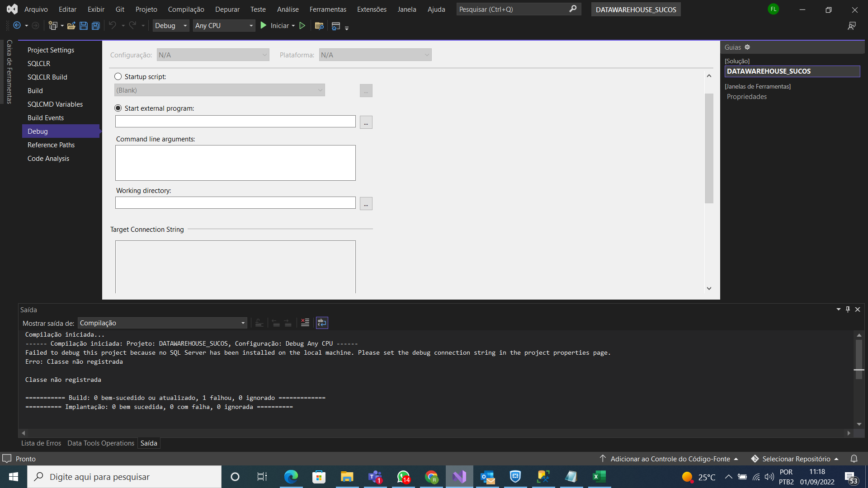The width and height of the screenshot is (868, 488).
Task: Open the Plataforma N/A dropdown
Action: pyautogui.click(x=375, y=55)
